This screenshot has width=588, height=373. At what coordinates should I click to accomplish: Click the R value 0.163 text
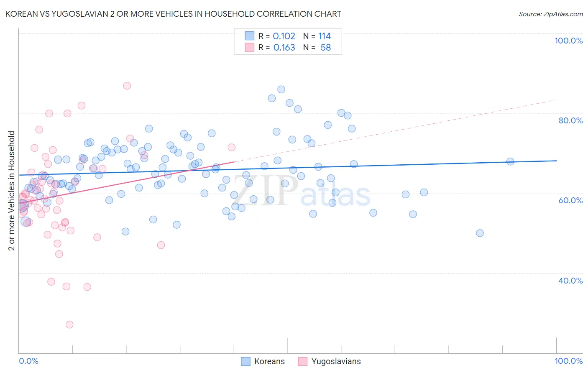pos(284,47)
